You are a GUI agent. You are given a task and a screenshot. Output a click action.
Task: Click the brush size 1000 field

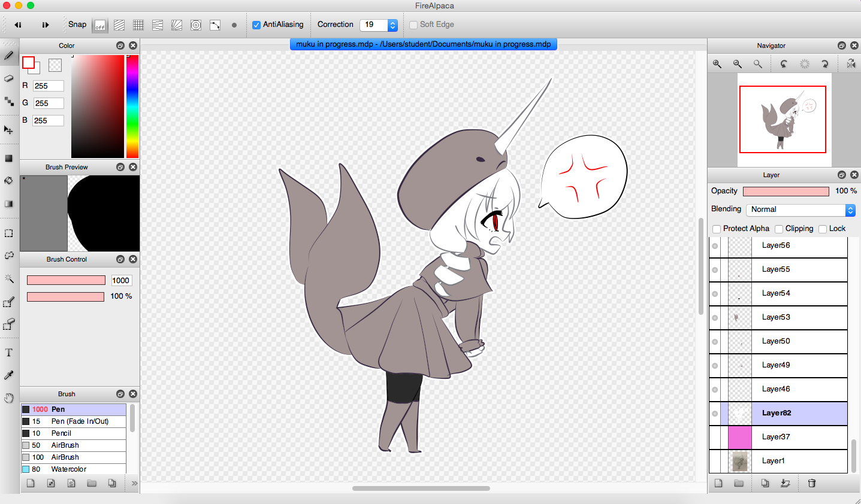pos(121,280)
